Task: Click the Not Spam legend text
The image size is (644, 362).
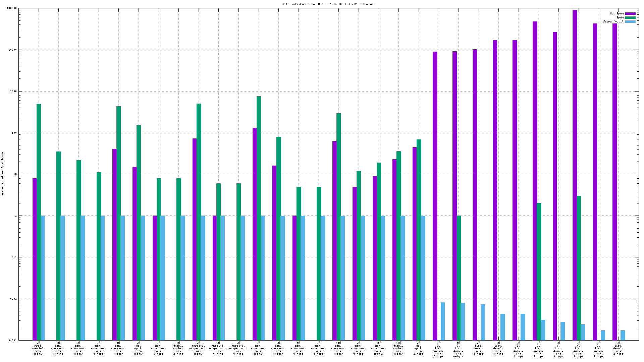Action: (616, 14)
